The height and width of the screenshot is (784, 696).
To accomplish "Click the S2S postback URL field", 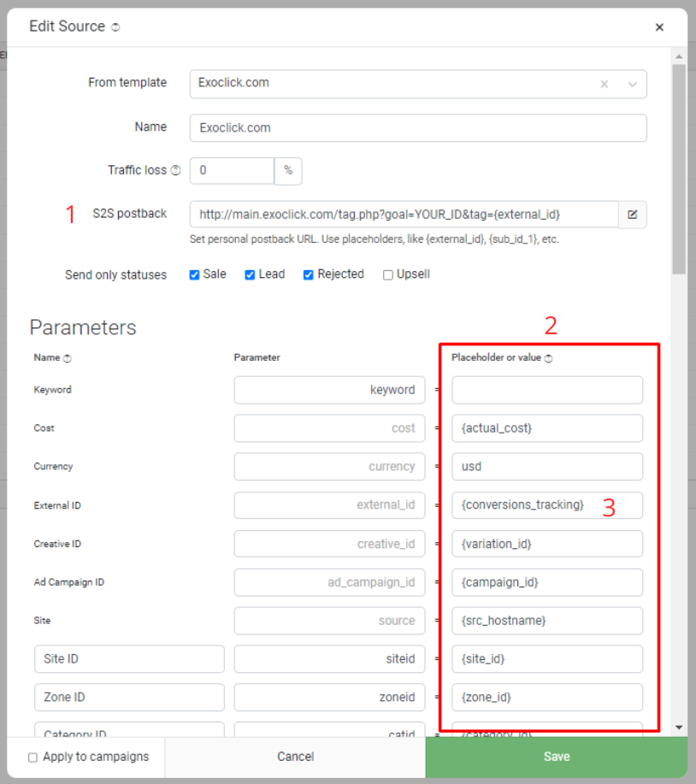I will pos(404,215).
